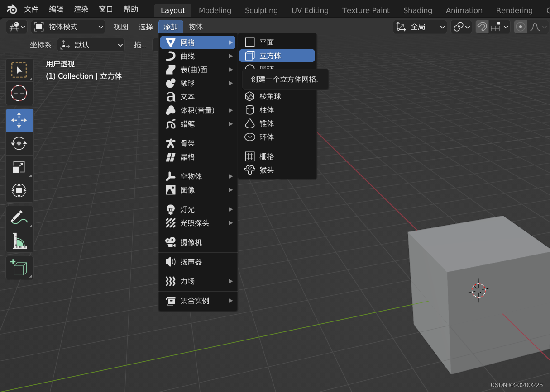Add a 骨架 armature object
550x392 pixels.
coord(198,143)
